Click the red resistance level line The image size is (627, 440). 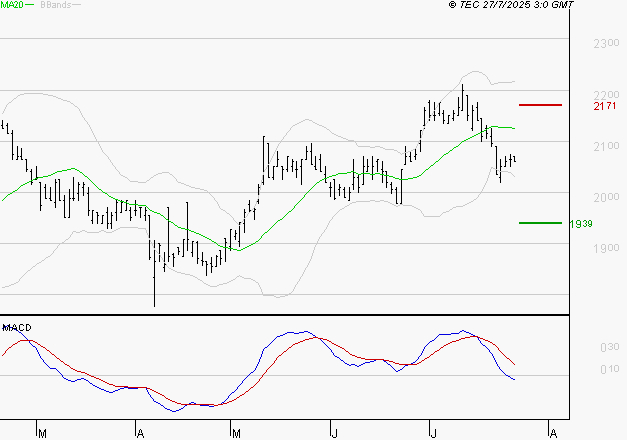[540, 105]
